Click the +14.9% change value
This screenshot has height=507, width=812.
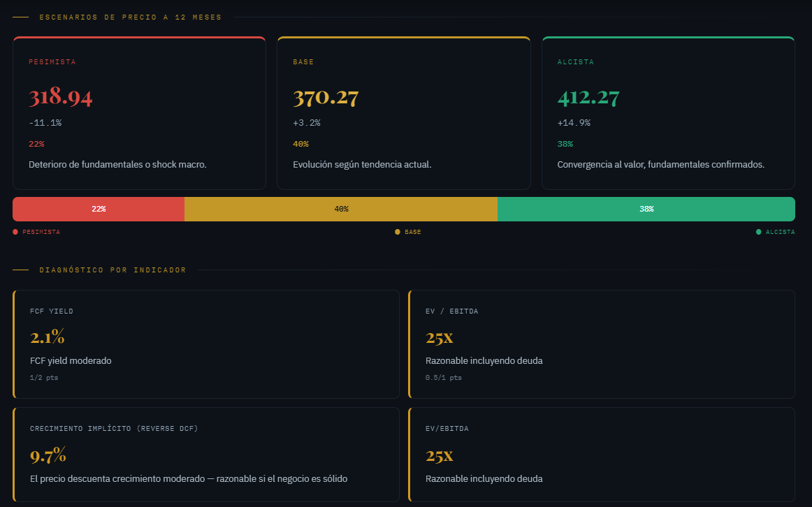(574, 123)
